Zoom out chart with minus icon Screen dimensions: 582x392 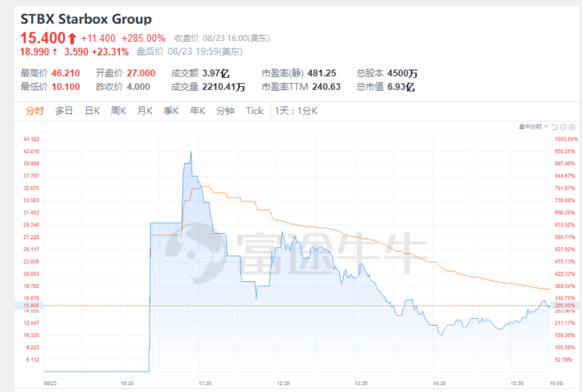click(563, 127)
